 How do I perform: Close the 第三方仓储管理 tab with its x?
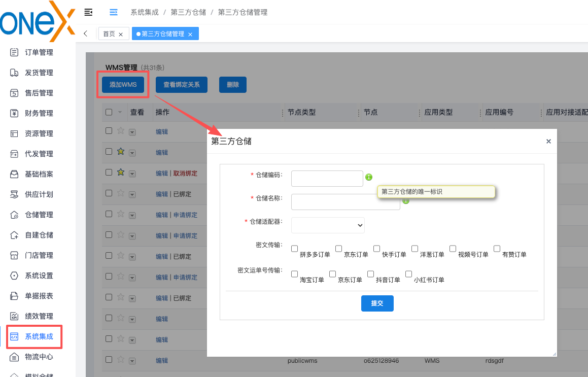(190, 34)
